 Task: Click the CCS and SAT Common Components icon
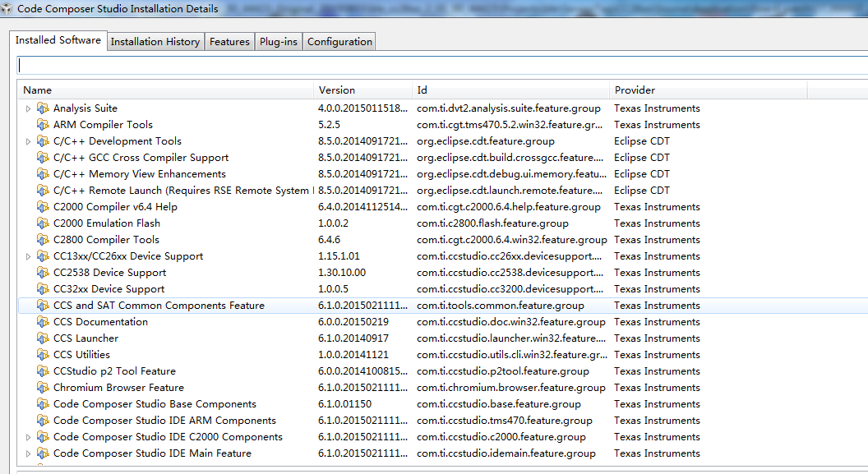(44, 306)
